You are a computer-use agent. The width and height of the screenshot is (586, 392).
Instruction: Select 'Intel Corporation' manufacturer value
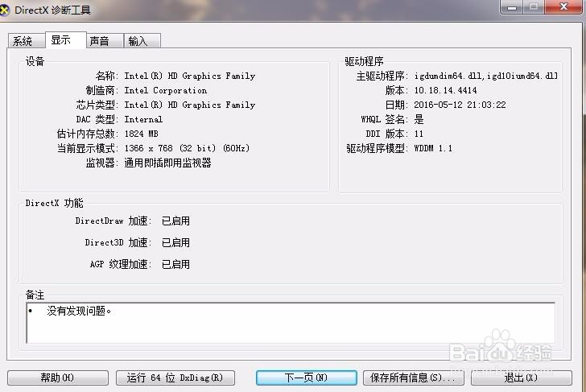(x=166, y=90)
